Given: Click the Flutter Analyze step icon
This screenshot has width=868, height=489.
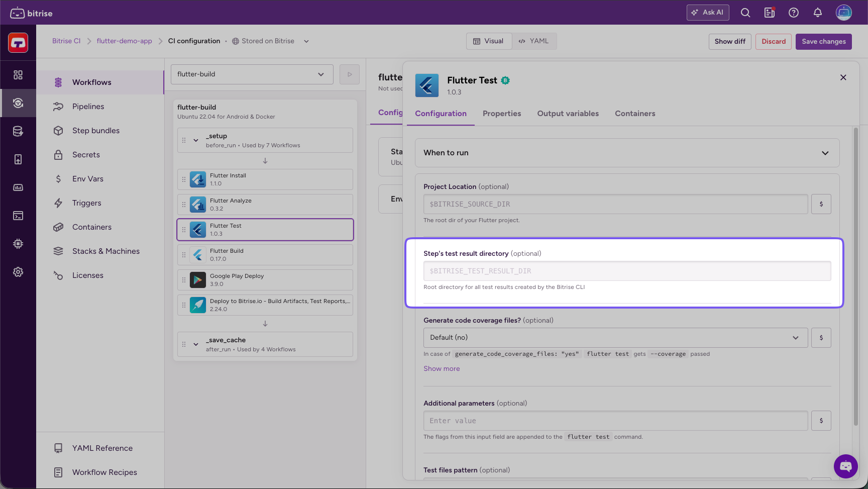Looking at the screenshot, I should 198,205.
